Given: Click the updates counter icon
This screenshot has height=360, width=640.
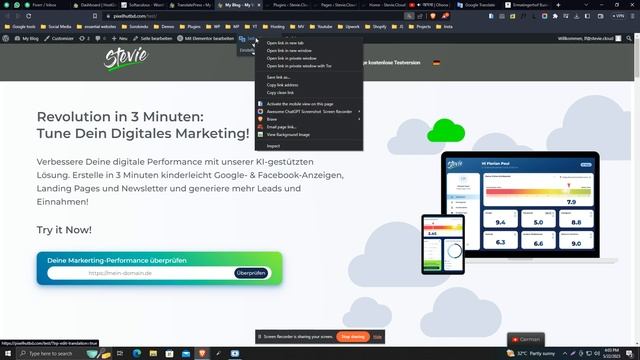Looking at the screenshot, I should point(84,38).
